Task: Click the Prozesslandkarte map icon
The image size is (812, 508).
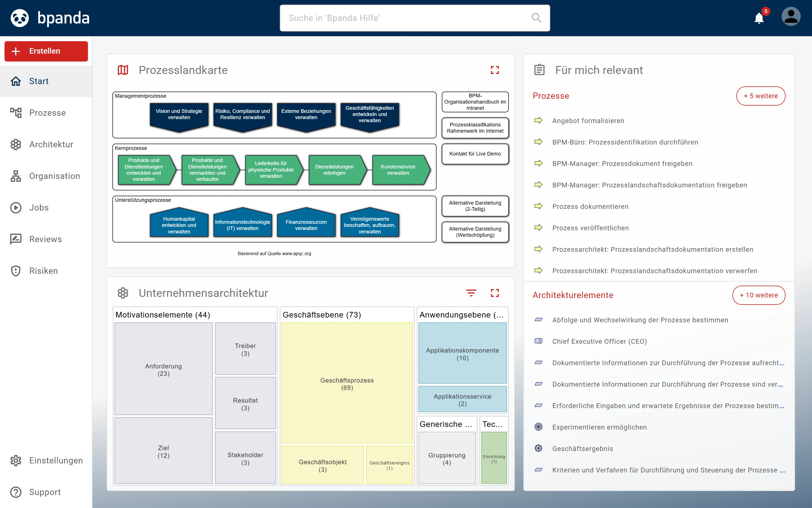Action: (123, 70)
